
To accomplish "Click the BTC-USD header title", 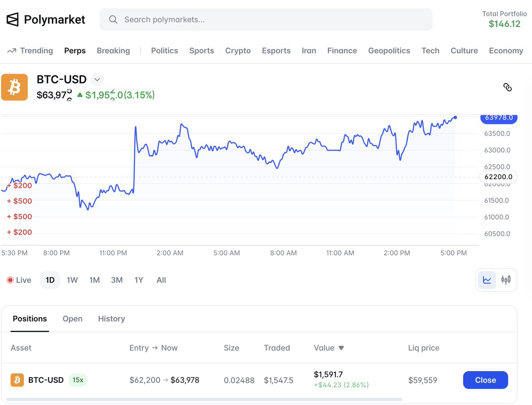I will (x=62, y=80).
